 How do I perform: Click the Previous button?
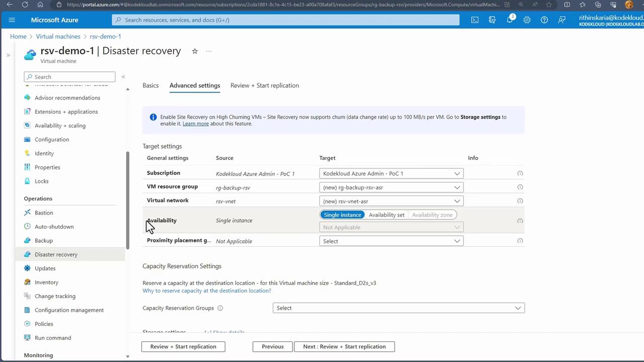tap(272, 346)
